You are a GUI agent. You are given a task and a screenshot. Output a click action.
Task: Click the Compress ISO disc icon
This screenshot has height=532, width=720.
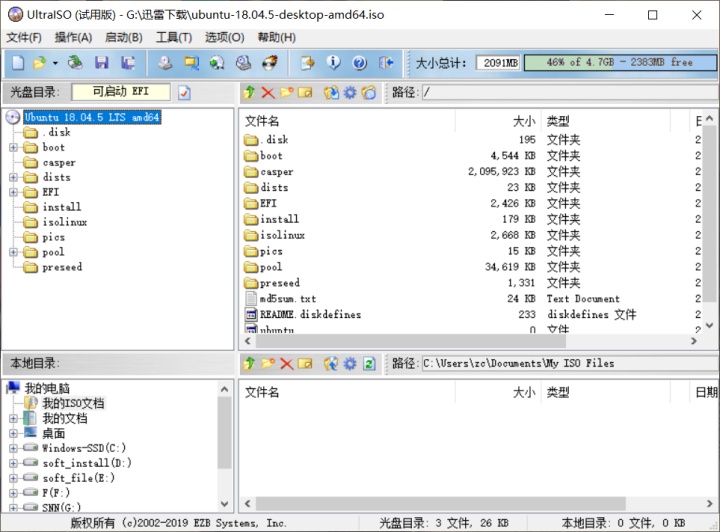tap(217, 62)
